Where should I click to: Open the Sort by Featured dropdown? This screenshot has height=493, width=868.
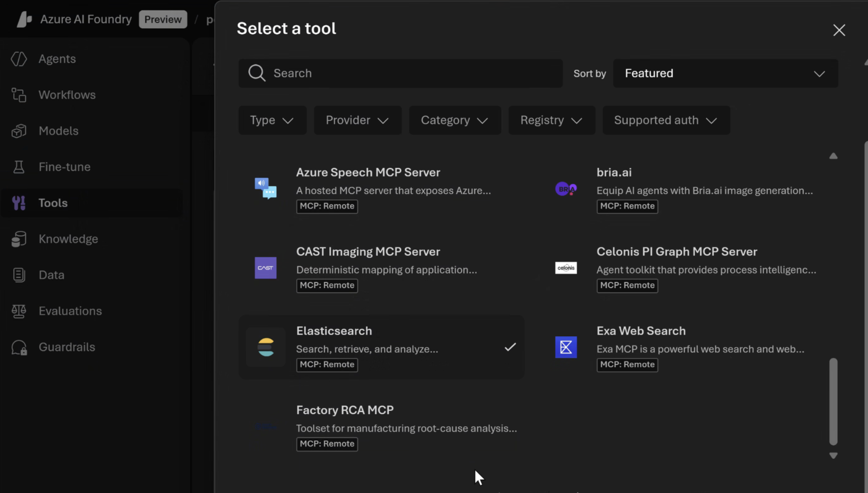click(x=724, y=73)
